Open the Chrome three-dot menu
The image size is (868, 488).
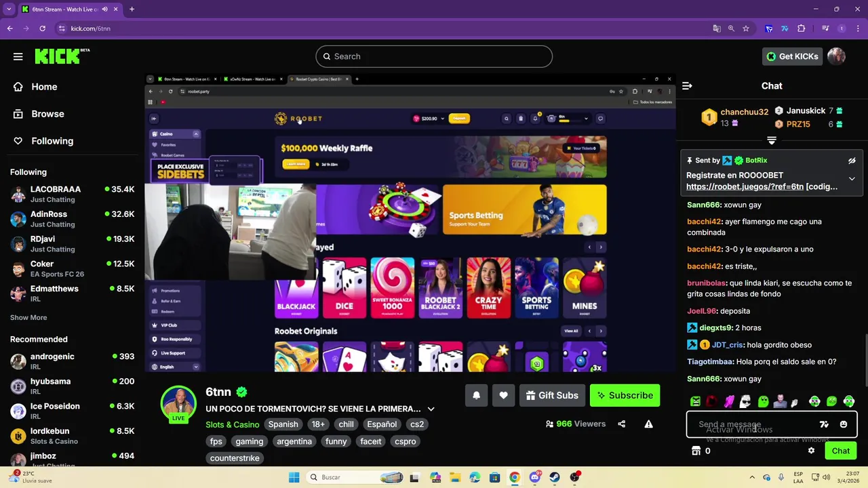tap(858, 28)
